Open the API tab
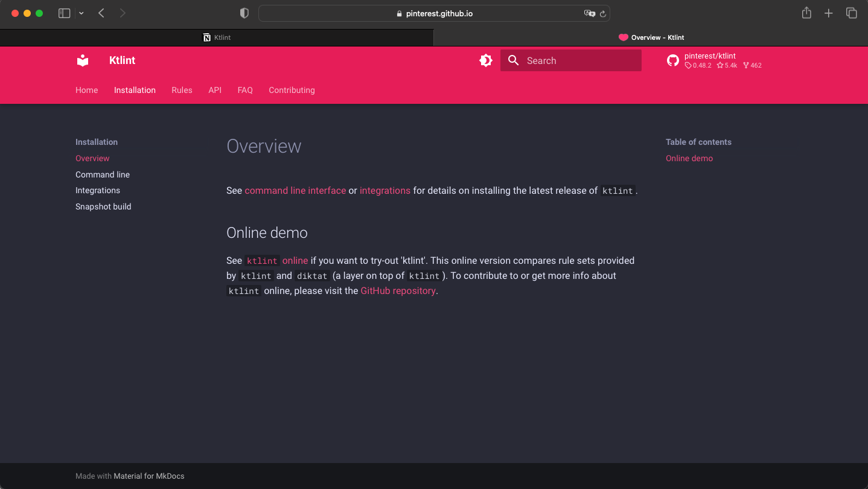 [x=215, y=90]
